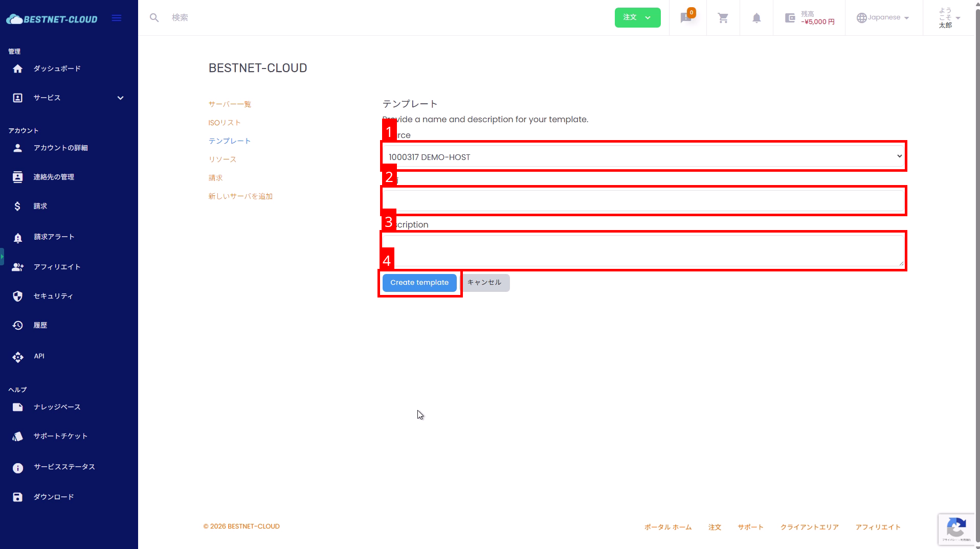Switch to the リソース tab

tap(222, 159)
